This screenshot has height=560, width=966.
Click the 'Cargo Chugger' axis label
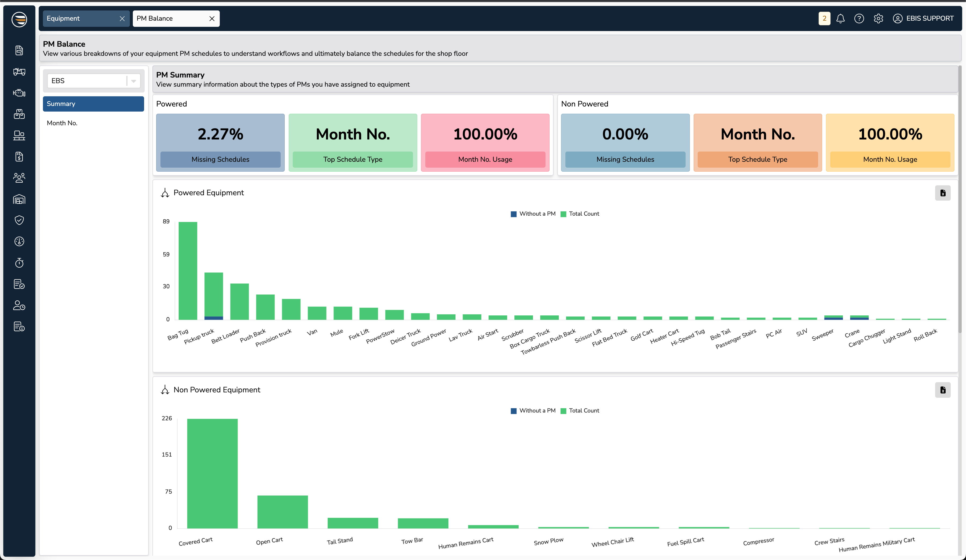coord(867,337)
